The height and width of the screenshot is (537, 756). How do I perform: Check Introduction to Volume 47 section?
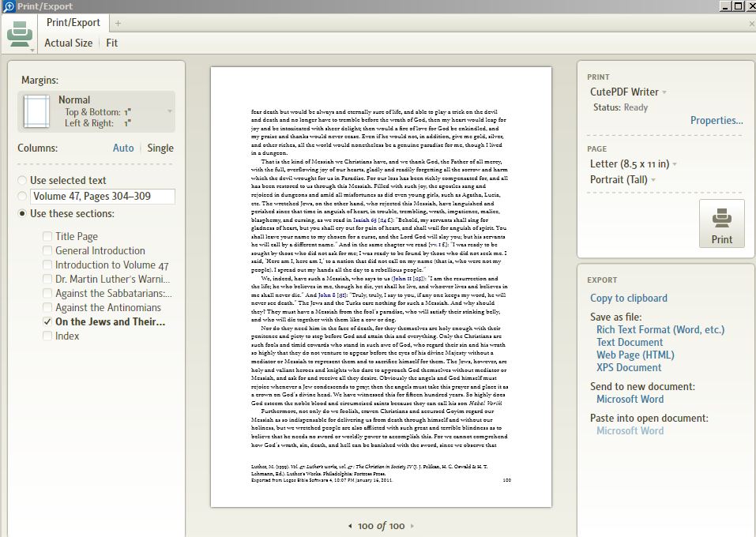pos(47,265)
